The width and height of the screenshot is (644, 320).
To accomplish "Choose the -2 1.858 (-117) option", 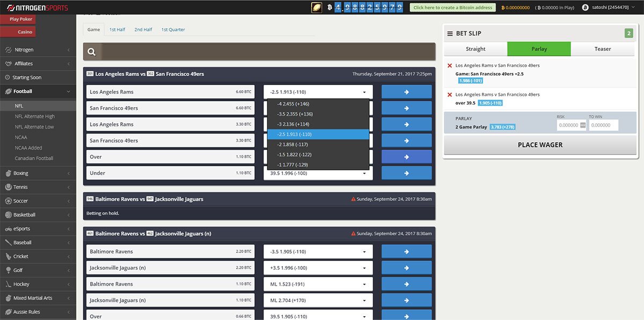I will (x=318, y=144).
